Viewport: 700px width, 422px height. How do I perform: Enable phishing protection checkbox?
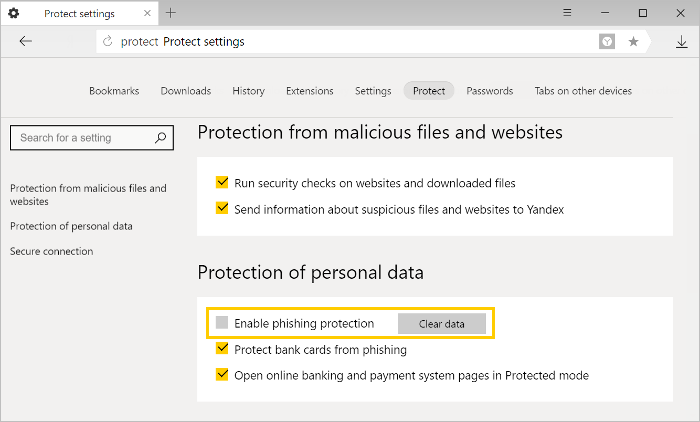tap(222, 322)
